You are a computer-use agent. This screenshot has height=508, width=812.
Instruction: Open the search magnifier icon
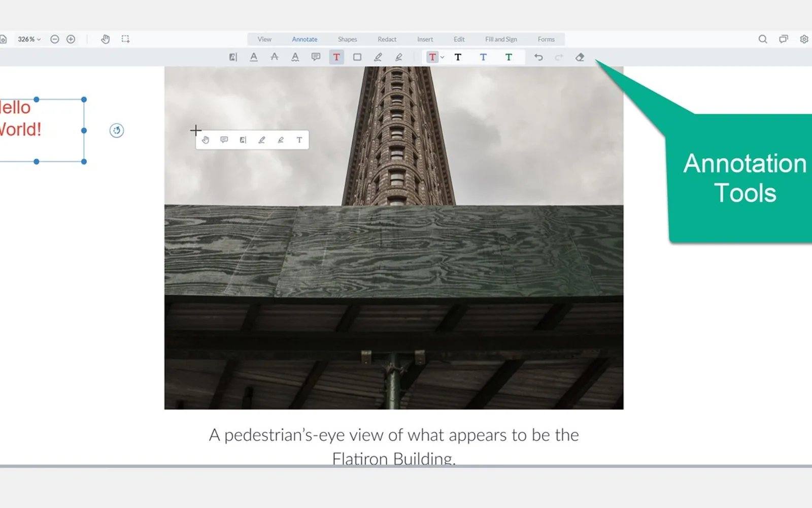click(763, 39)
